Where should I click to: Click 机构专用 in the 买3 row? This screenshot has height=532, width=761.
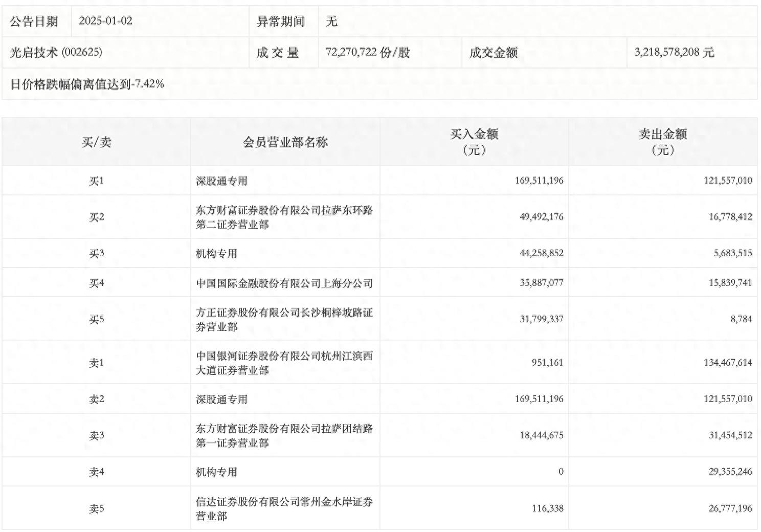[209, 253]
